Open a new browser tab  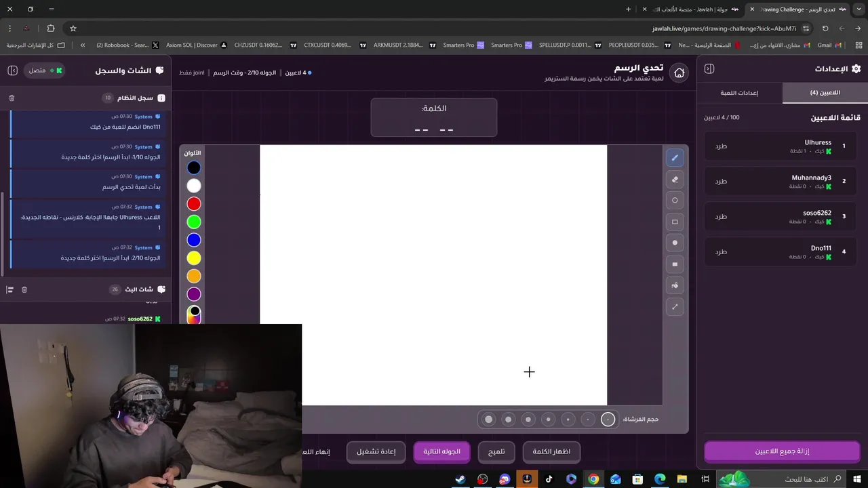[628, 9]
